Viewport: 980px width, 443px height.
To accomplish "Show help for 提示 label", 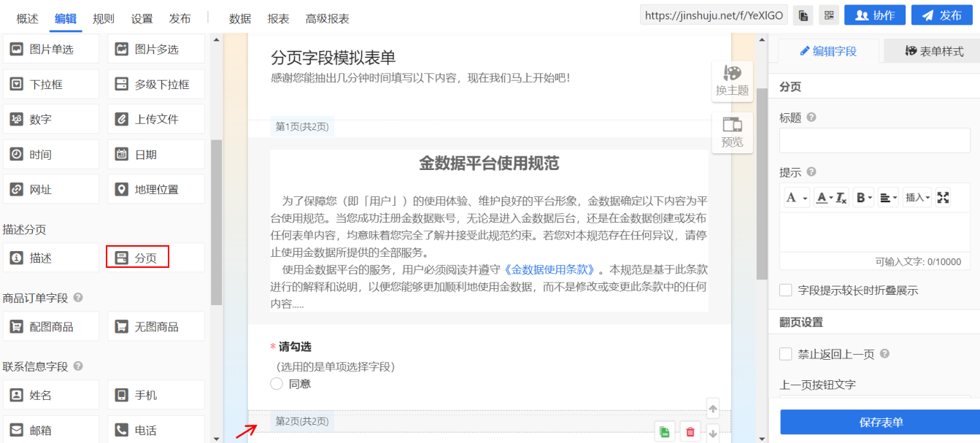I will coord(811,173).
